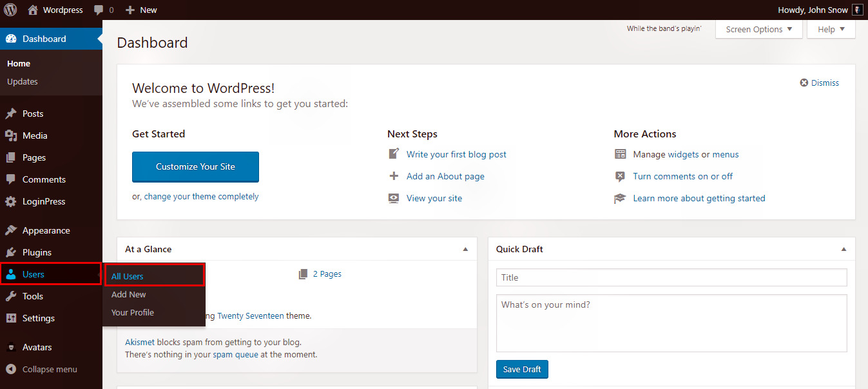Click the Pages icon in sidebar
This screenshot has height=389, width=868.
pyautogui.click(x=11, y=157)
